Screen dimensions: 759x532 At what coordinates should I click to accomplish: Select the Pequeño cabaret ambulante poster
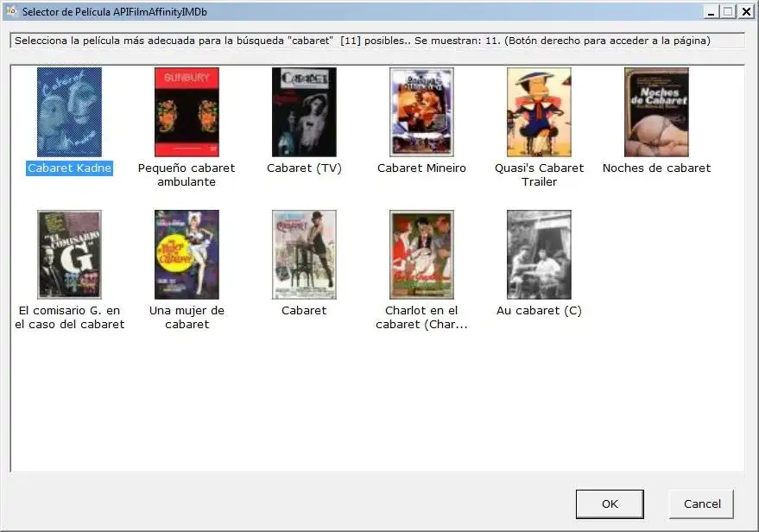[x=187, y=111]
